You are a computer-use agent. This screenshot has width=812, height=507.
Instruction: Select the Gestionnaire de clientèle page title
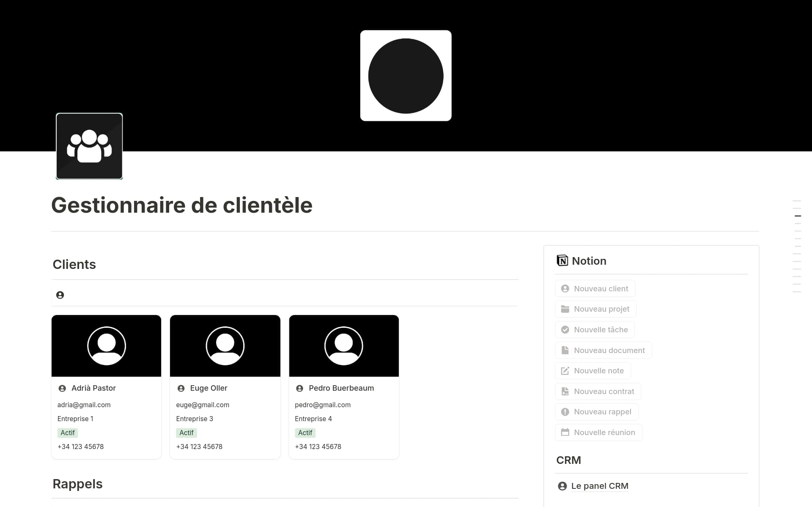[x=182, y=205]
